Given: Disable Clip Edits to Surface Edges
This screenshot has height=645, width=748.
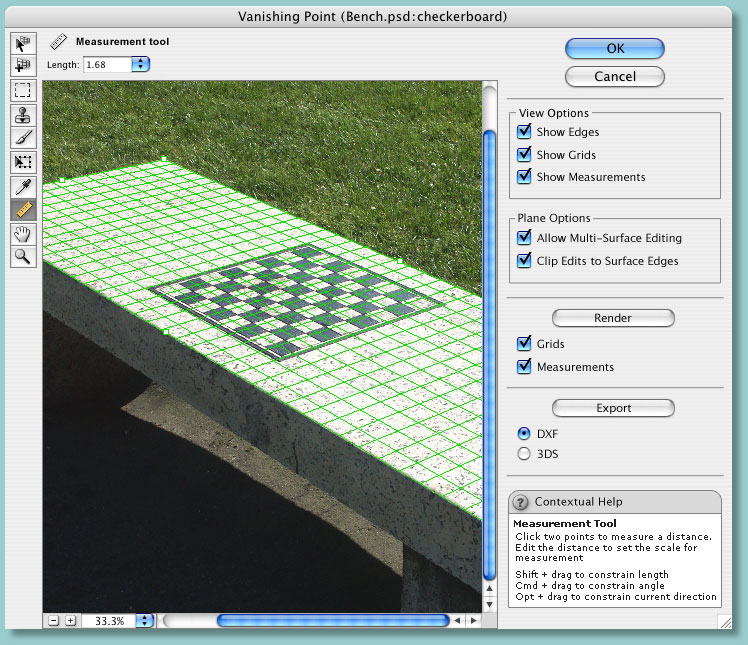Looking at the screenshot, I should coord(523,261).
